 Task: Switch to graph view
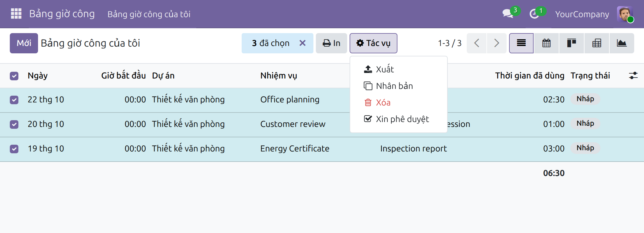tap(622, 43)
